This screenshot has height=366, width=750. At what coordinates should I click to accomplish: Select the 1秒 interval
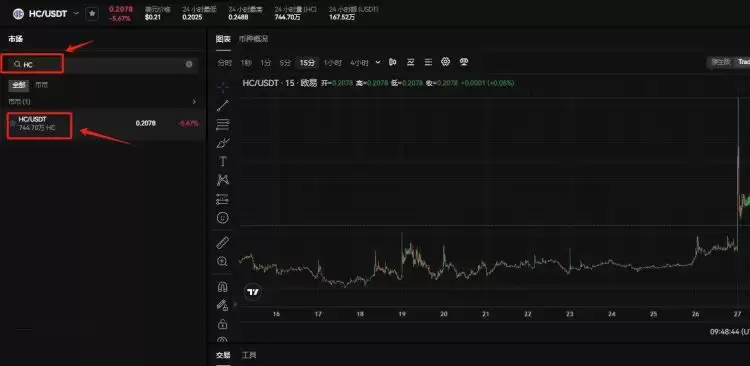(246, 63)
